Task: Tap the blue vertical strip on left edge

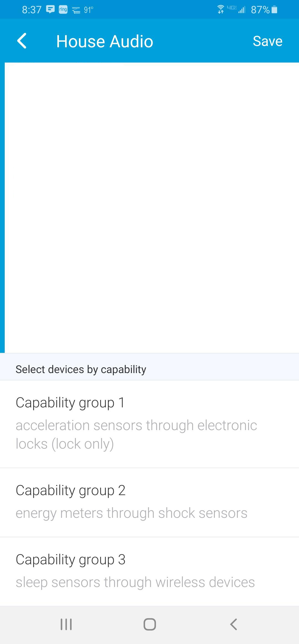Action: pos(2,208)
